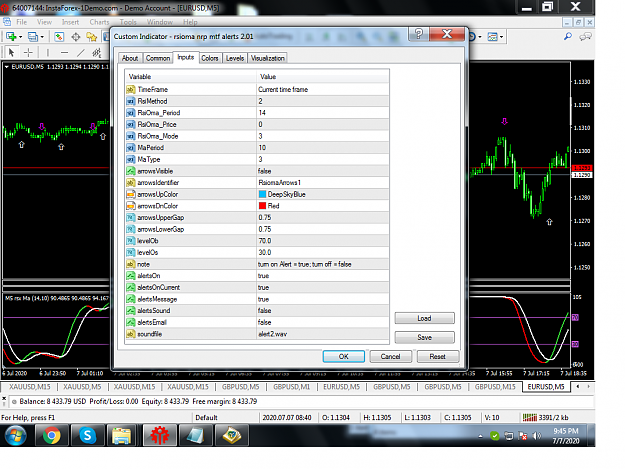Click the magnifier search icon at top right
Screen dimensions: 625x469
pos(568,37)
